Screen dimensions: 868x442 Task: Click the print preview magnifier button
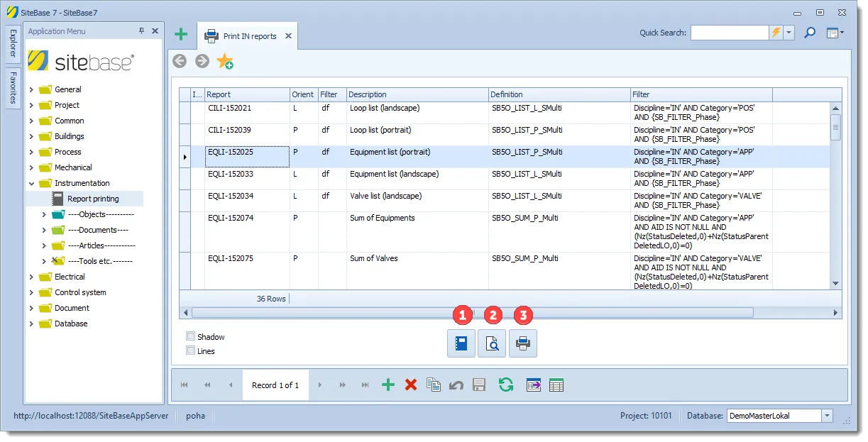pyautogui.click(x=492, y=344)
